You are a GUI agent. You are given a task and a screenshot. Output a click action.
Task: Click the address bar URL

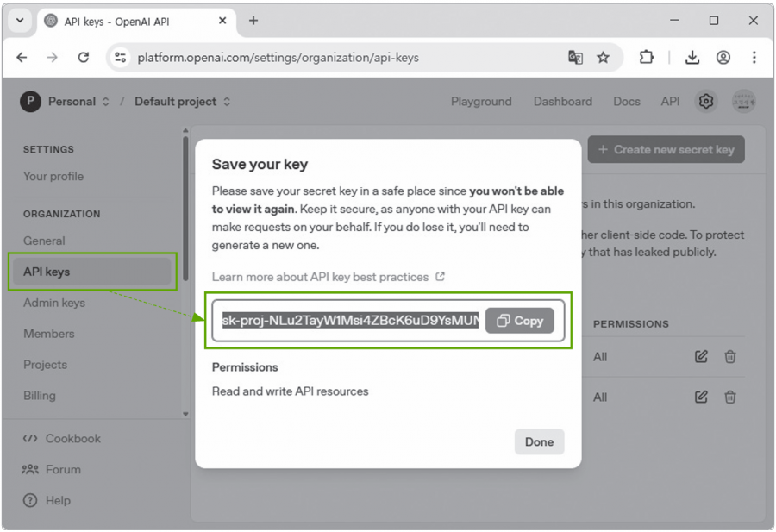(278, 58)
